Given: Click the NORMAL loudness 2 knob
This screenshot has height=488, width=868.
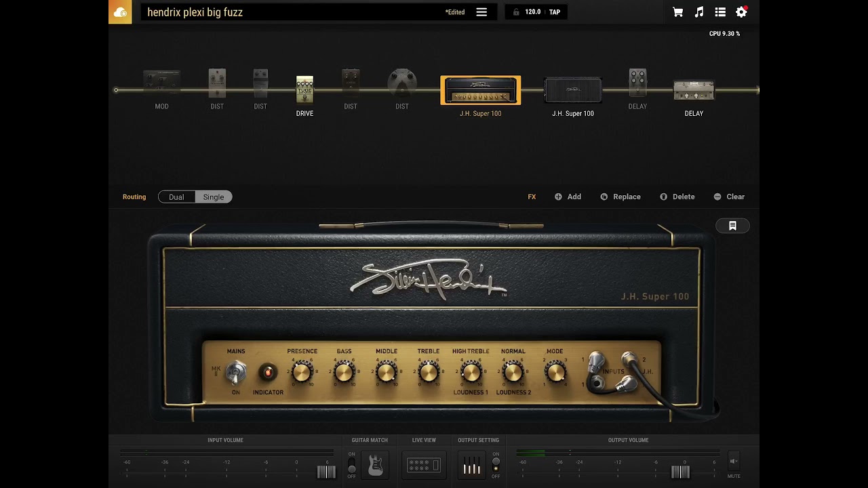Looking at the screenshot, I should coord(513,372).
